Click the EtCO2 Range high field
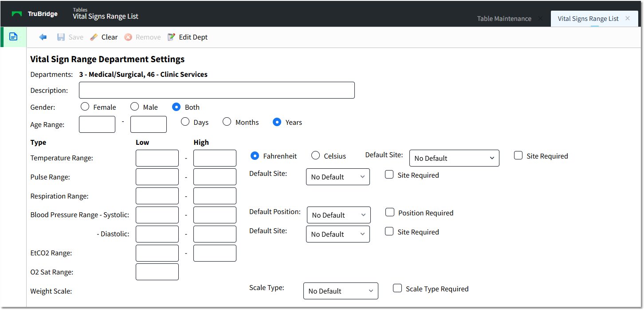Image resolution: width=644 pixels, height=310 pixels. click(x=215, y=253)
